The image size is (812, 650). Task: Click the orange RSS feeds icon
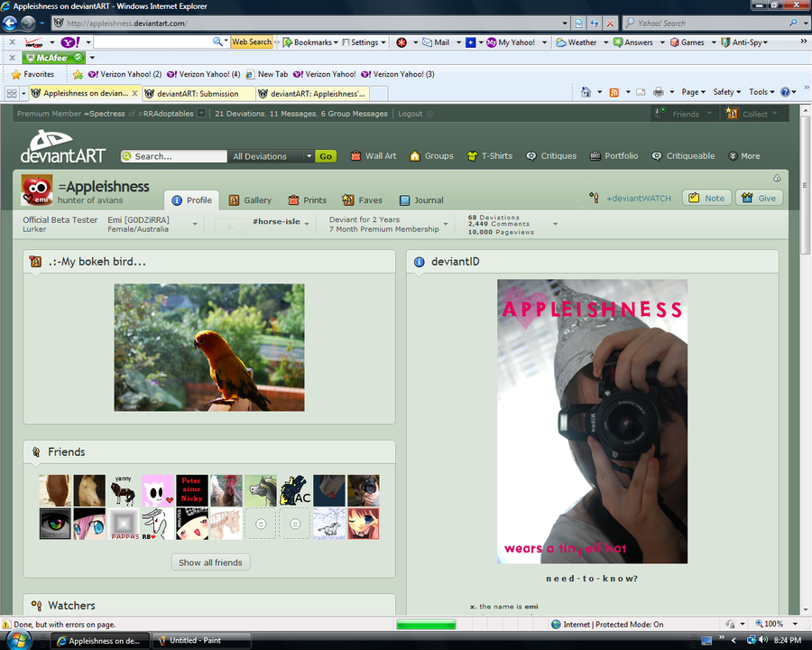pos(614,92)
